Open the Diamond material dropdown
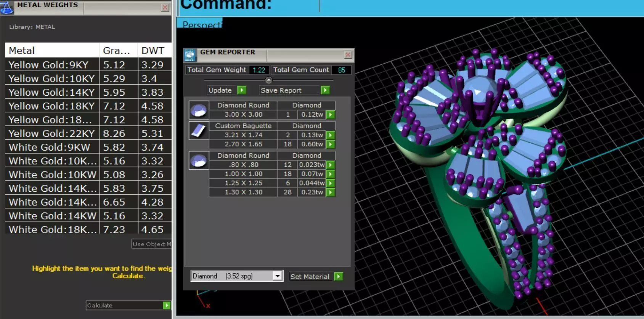This screenshot has height=319, width=644. (278, 276)
